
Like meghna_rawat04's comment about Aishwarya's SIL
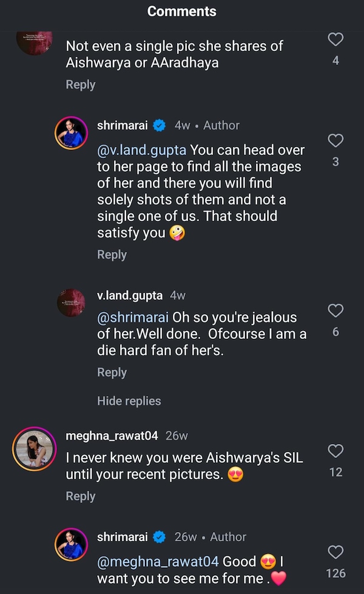tap(335, 451)
